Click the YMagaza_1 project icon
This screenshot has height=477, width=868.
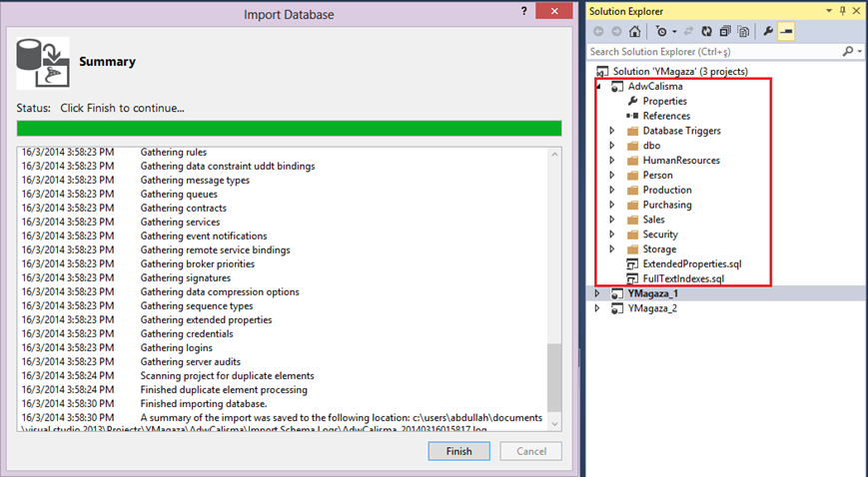[x=616, y=293]
